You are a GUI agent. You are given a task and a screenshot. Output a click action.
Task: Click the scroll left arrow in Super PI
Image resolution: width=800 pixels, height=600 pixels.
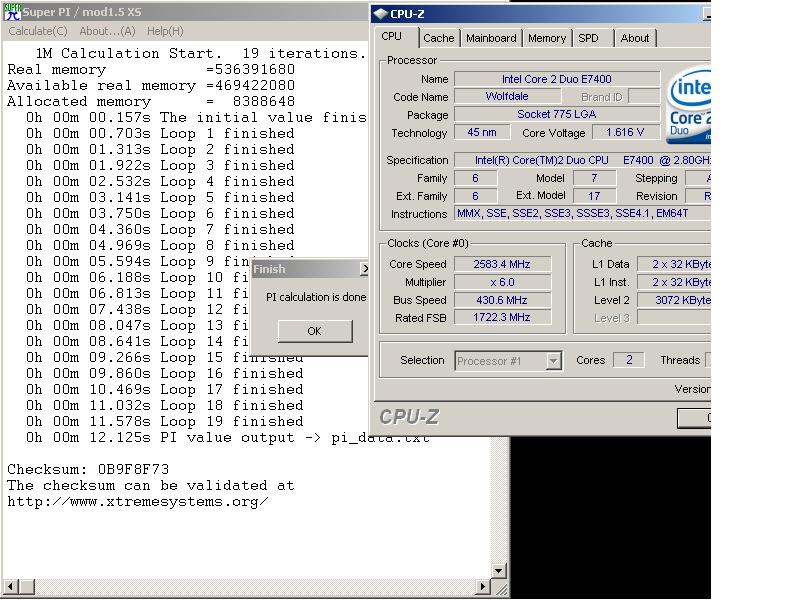pyautogui.click(x=10, y=587)
